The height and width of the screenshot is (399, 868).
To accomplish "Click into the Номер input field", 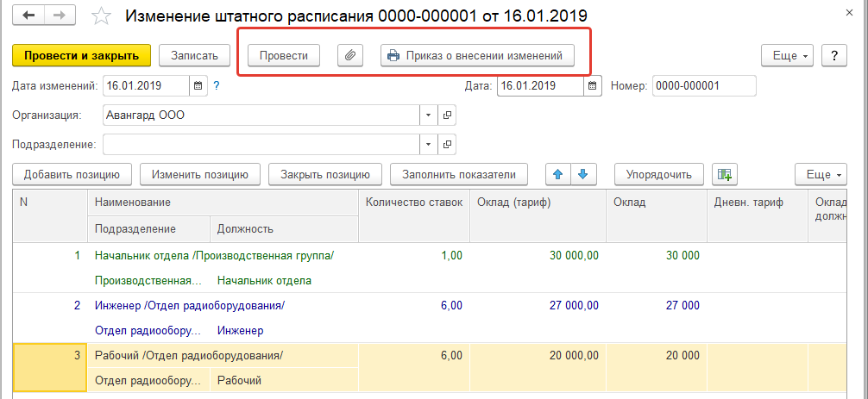I will 703,85.
